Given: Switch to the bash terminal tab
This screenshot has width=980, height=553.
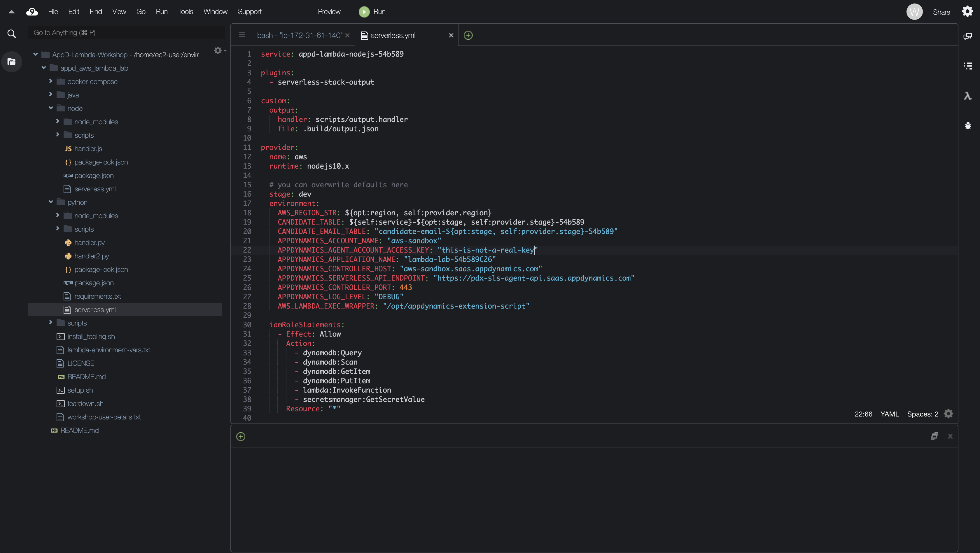Looking at the screenshot, I should point(300,35).
